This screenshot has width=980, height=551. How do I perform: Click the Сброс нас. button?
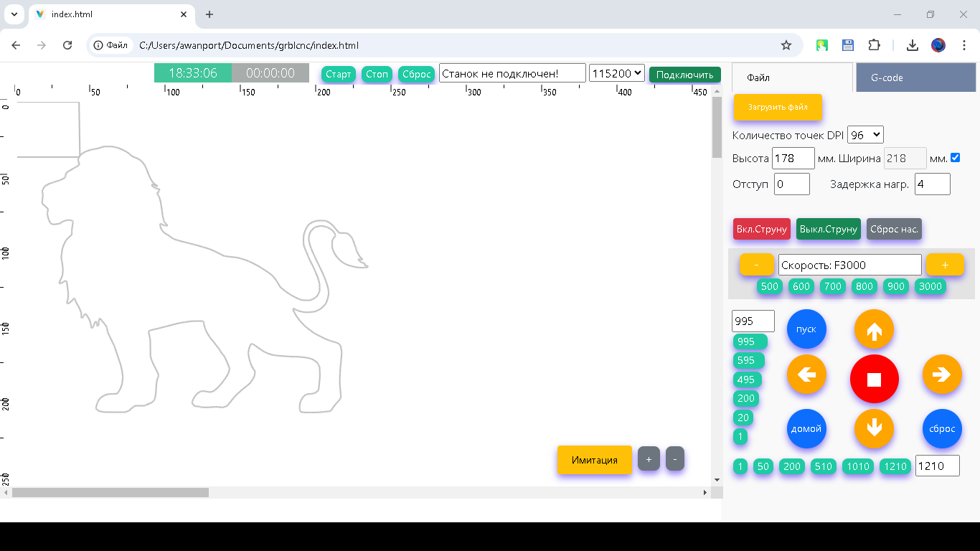coord(894,229)
